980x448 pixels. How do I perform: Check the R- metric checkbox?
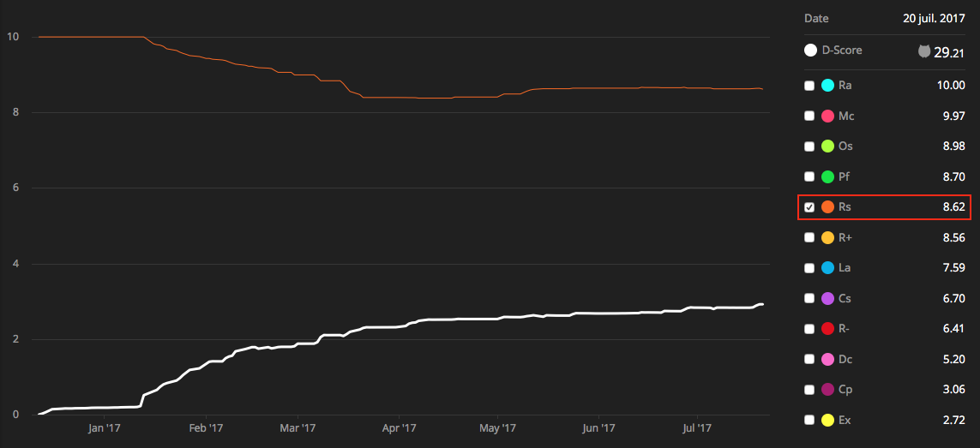click(809, 329)
